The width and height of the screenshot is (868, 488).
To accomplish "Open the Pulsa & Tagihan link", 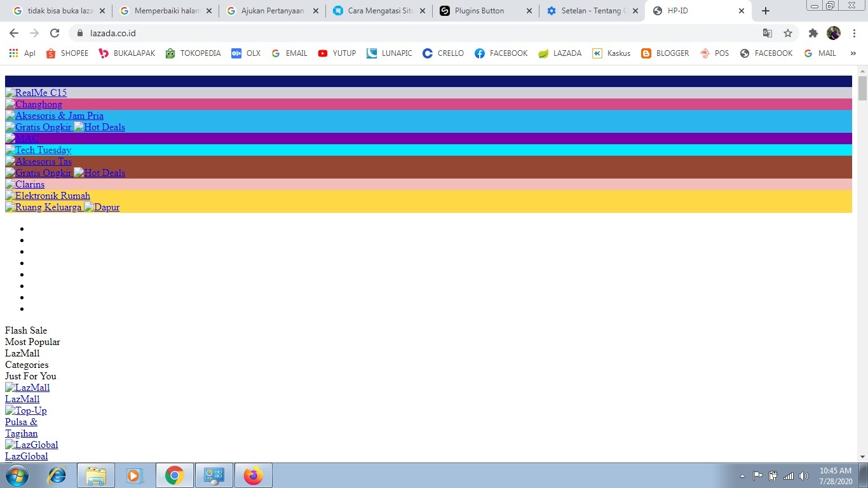I will pos(22,428).
